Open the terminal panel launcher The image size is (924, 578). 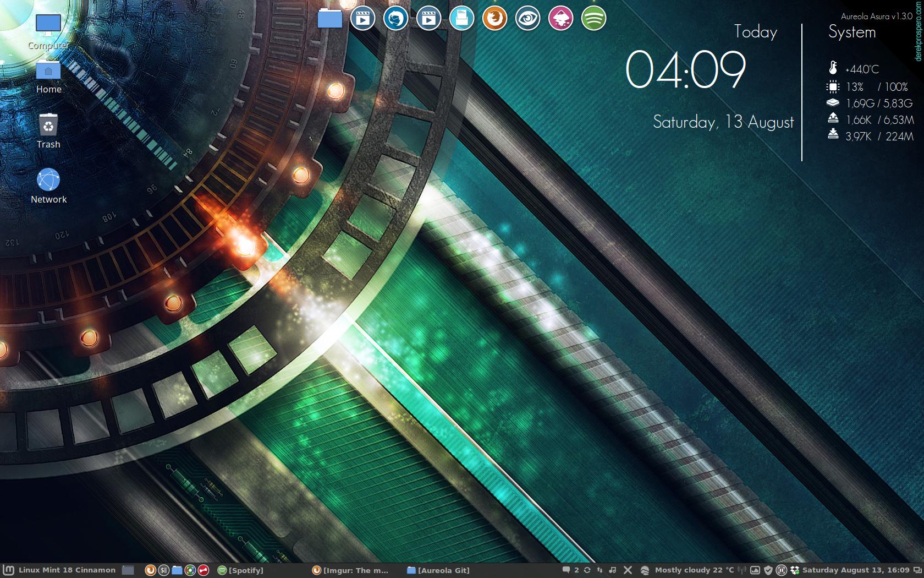(163, 570)
